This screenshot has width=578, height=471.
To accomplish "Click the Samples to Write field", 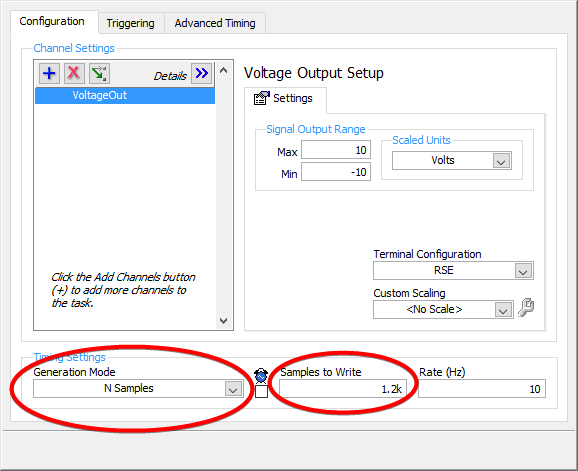I will 343,389.
